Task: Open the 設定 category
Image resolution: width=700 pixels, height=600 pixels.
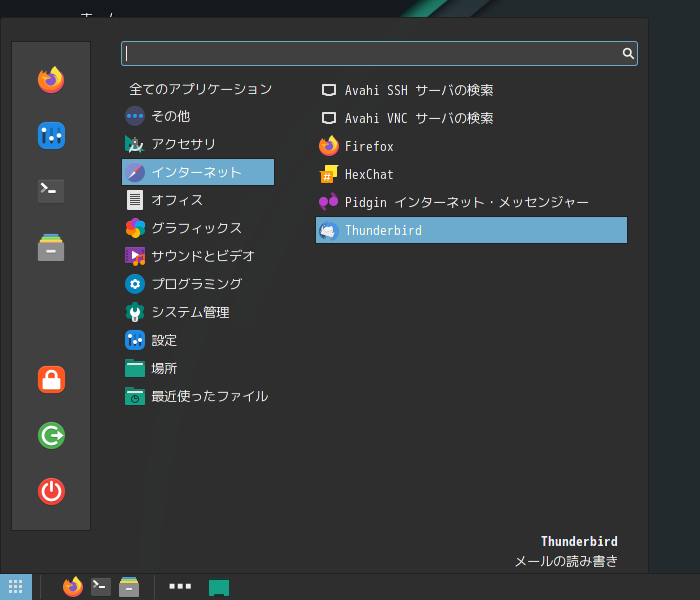Action: [198, 340]
